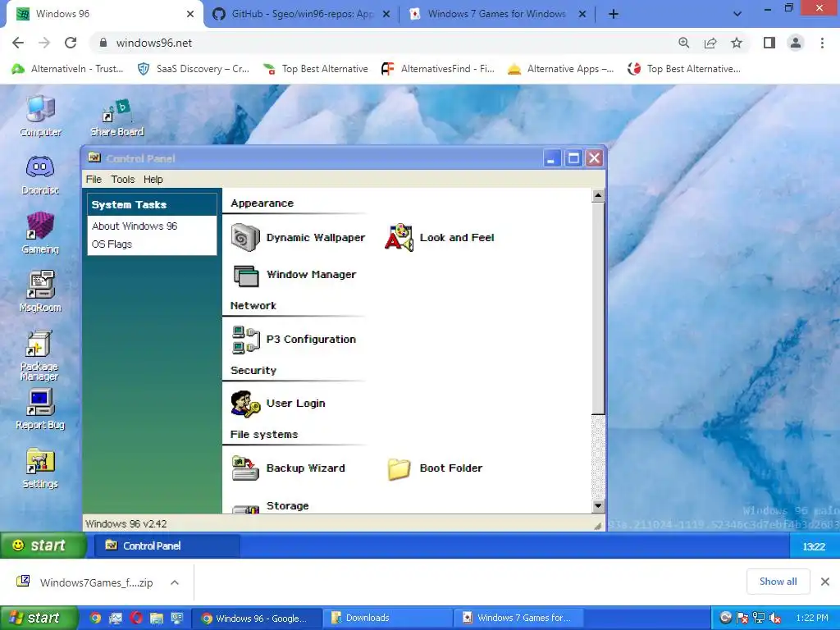This screenshot has width=840, height=630.
Task: Open the Gameing desktop icon
Action: coord(40,233)
